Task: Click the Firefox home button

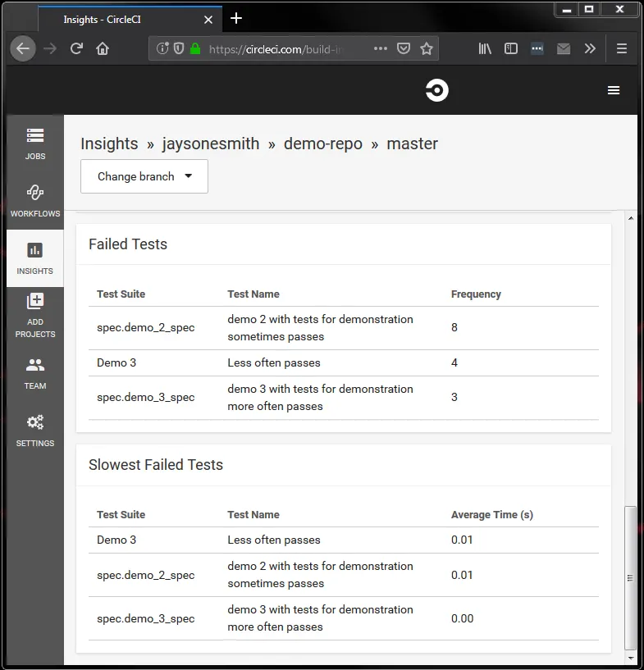Action: tap(101, 48)
